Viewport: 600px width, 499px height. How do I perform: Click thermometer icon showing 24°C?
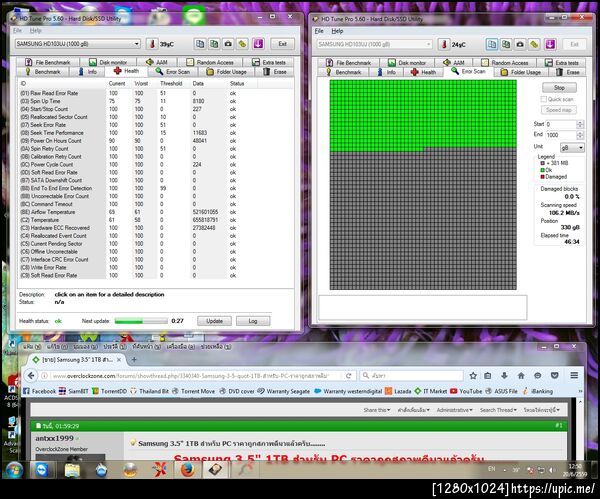[444, 44]
